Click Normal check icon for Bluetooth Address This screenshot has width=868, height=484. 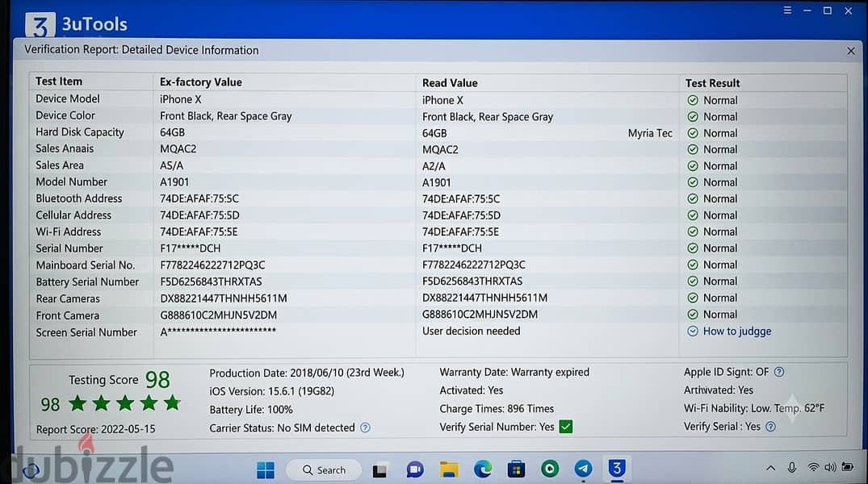click(693, 198)
